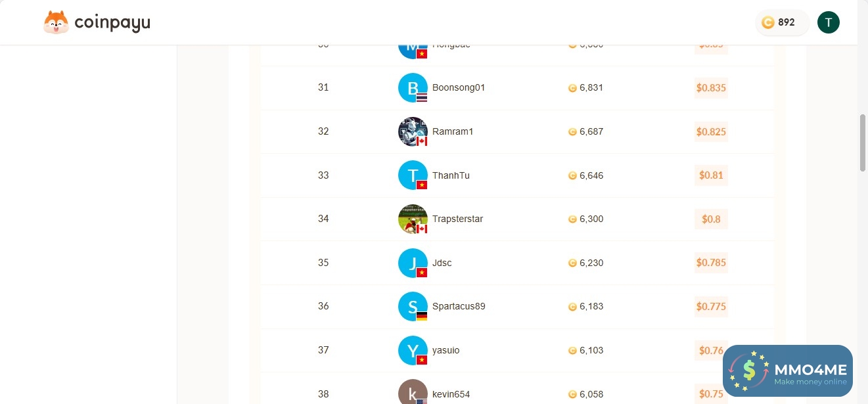This screenshot has width=868, height=404.
Task: Click the coin balance icon showing 892
Action: coord(767,22)
